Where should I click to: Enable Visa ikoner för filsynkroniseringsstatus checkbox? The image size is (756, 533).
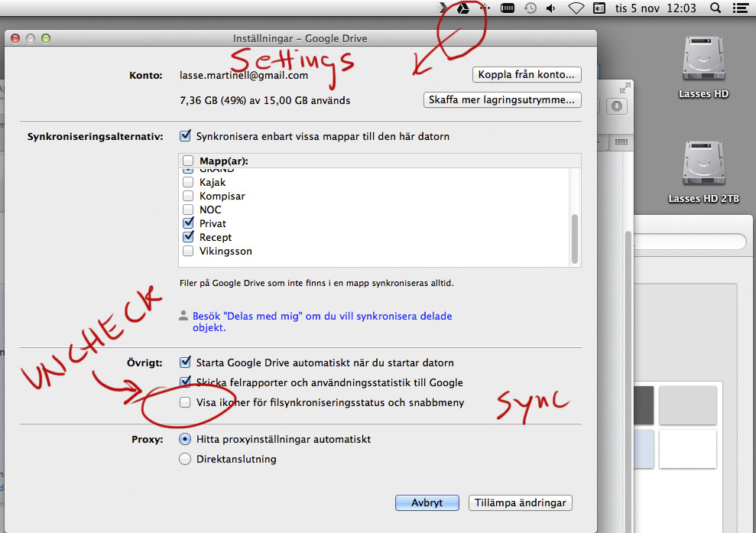(185, 402)
